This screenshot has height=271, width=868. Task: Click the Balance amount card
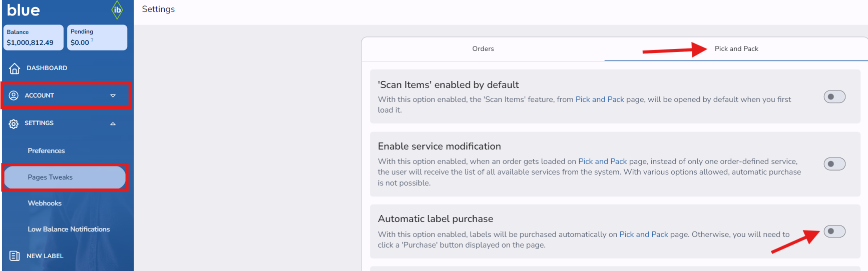tap(33, 37)
